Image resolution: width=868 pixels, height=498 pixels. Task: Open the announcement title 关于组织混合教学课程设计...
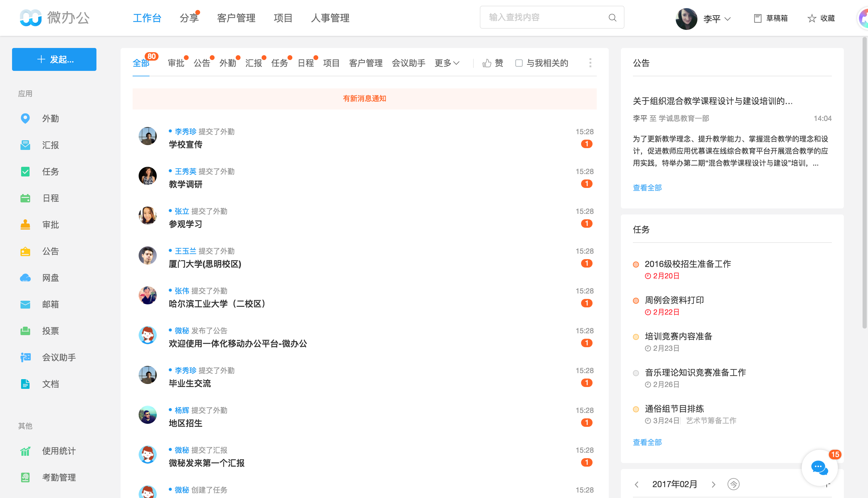pos(712,101)
